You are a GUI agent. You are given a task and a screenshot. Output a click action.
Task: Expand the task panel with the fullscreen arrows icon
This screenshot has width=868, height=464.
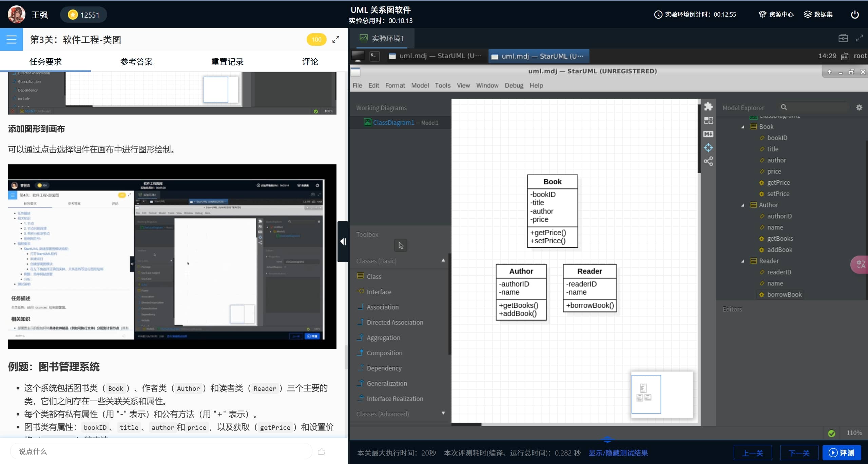335,40
